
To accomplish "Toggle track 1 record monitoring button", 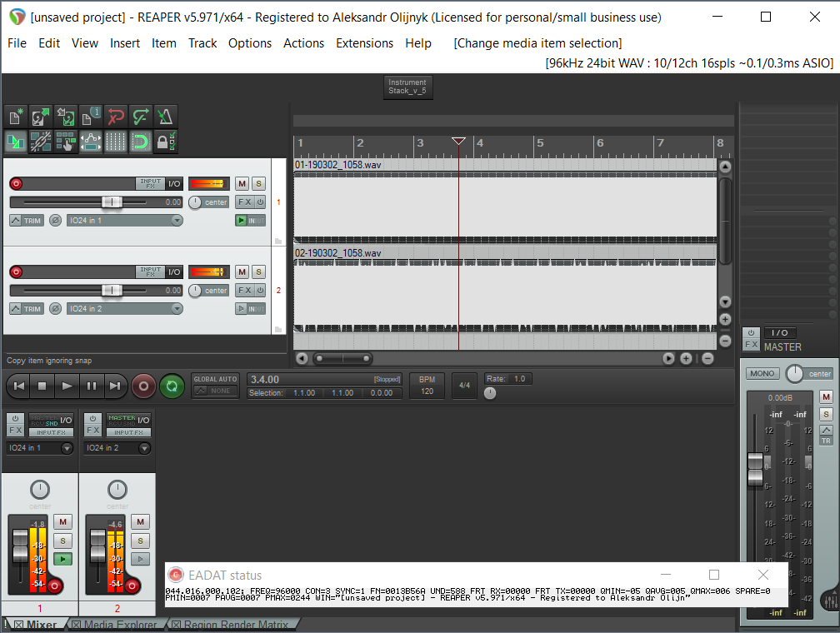I will (x=242, y=220).
